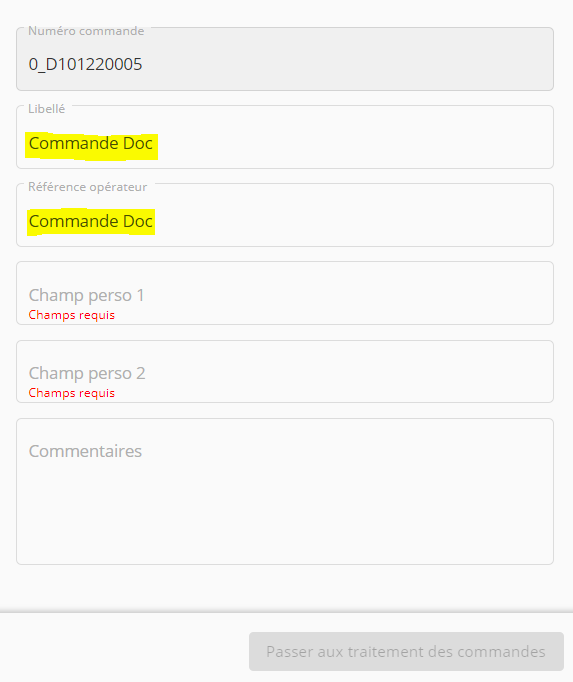This screenshot has width=573, height=682.
Task: Click into the Champ perso 1 field
Action: point(285,293)
